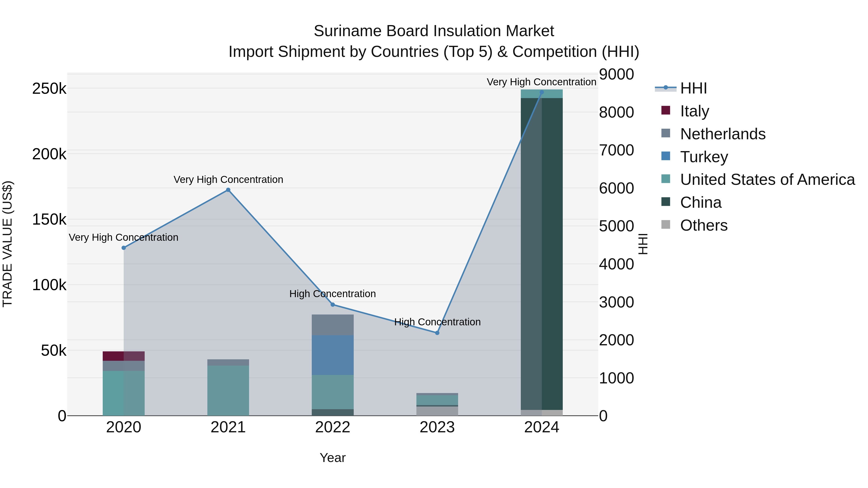Click the Netherlands segment of the 2020 bar

(x=124, y=366)
